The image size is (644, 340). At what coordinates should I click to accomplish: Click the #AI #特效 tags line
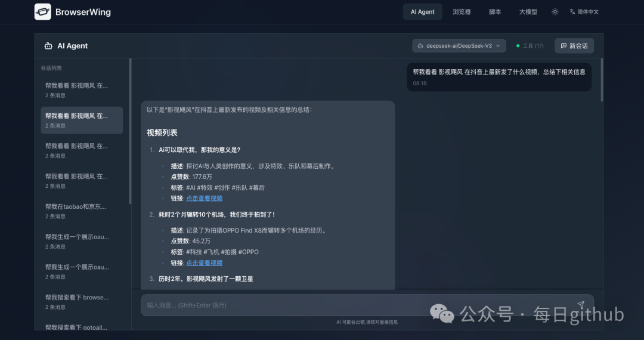218,188
